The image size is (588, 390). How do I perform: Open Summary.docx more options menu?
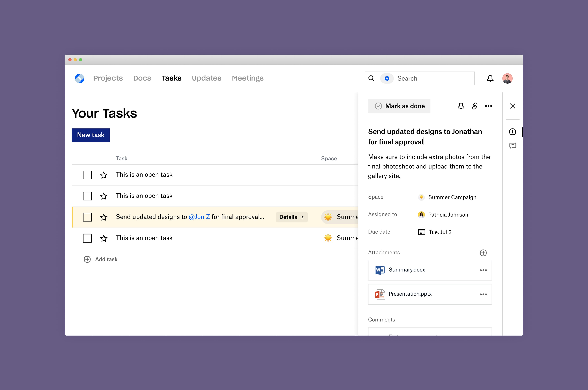(x=483, y=270)
